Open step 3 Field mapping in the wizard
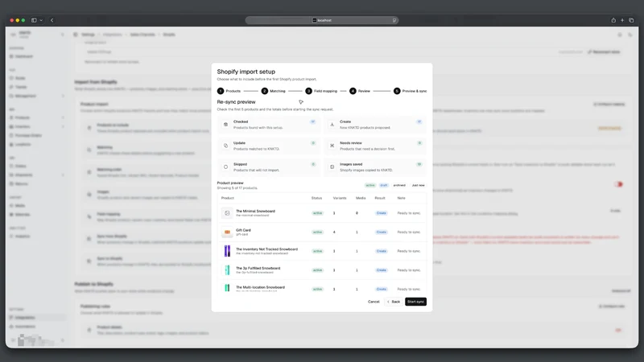The height and width of the screenshot is (362, 644). pyautogui.click(x=321, y=91)
